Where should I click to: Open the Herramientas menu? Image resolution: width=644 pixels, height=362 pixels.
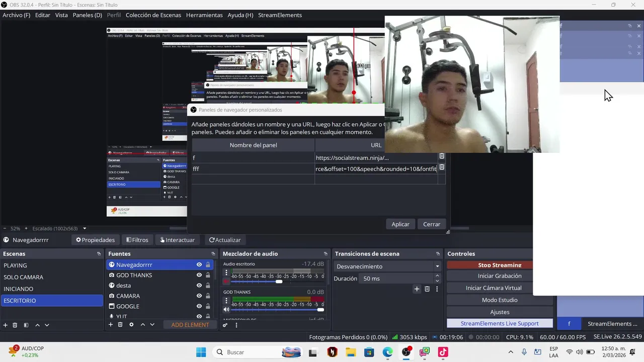pyautogui.click(x=204, y=15)
